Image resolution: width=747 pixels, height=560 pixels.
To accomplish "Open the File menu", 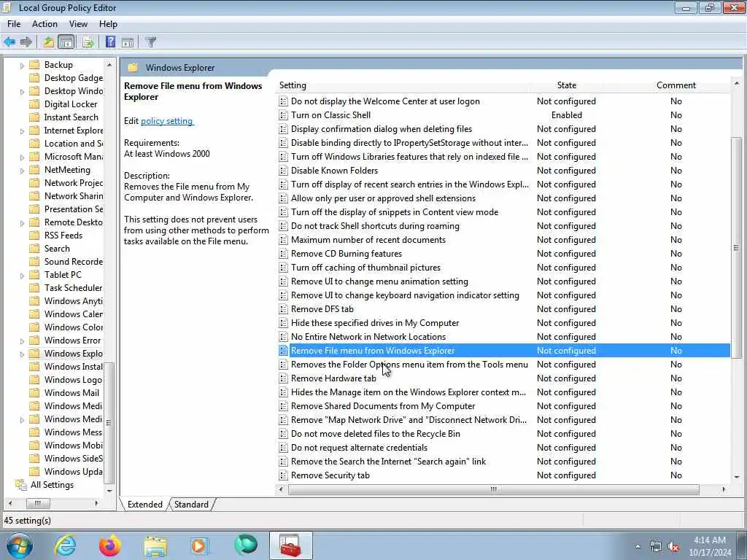I will coord(14,24).
